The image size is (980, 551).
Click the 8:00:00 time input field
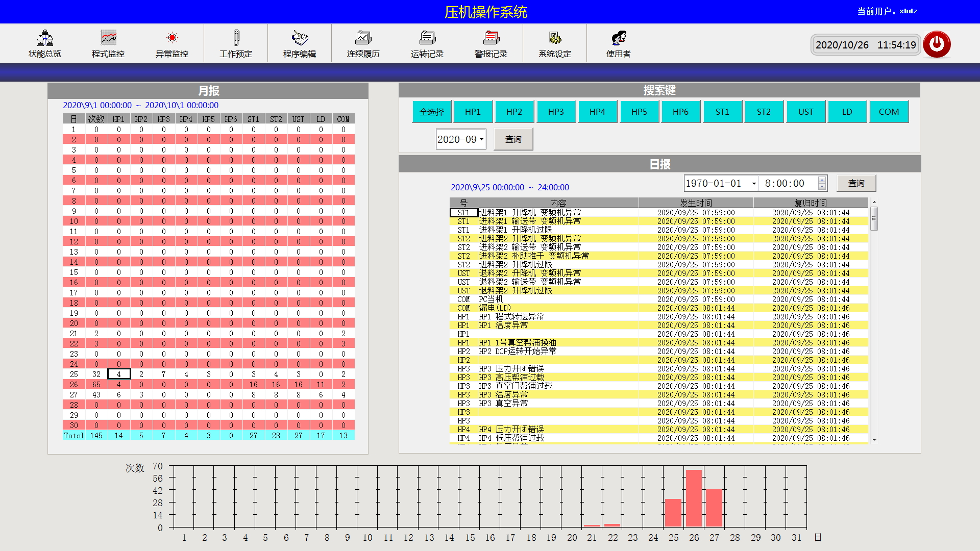[x=788, y=184]
